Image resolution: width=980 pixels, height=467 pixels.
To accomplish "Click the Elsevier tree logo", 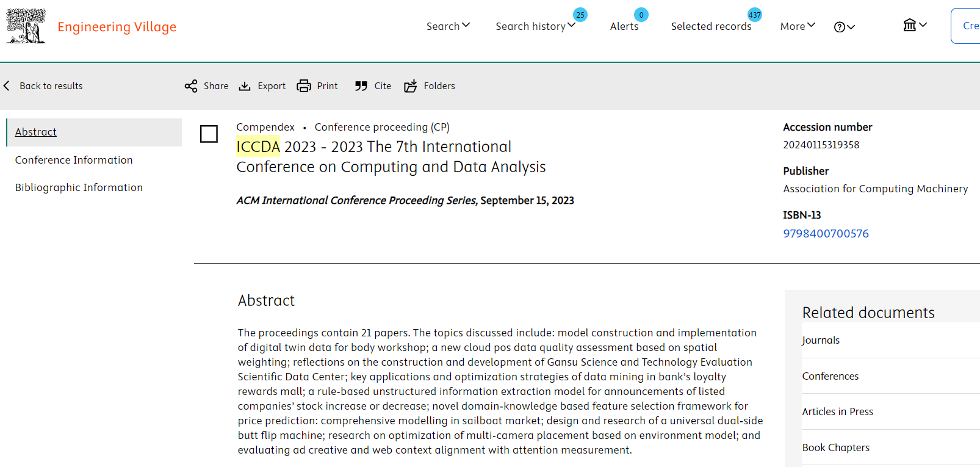I will point(26,26).
